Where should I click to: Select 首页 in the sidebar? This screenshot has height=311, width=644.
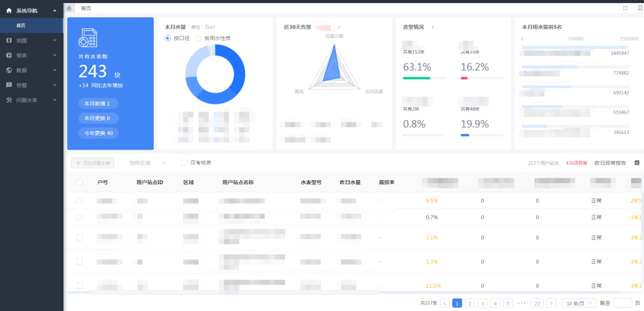pos(21,25)
